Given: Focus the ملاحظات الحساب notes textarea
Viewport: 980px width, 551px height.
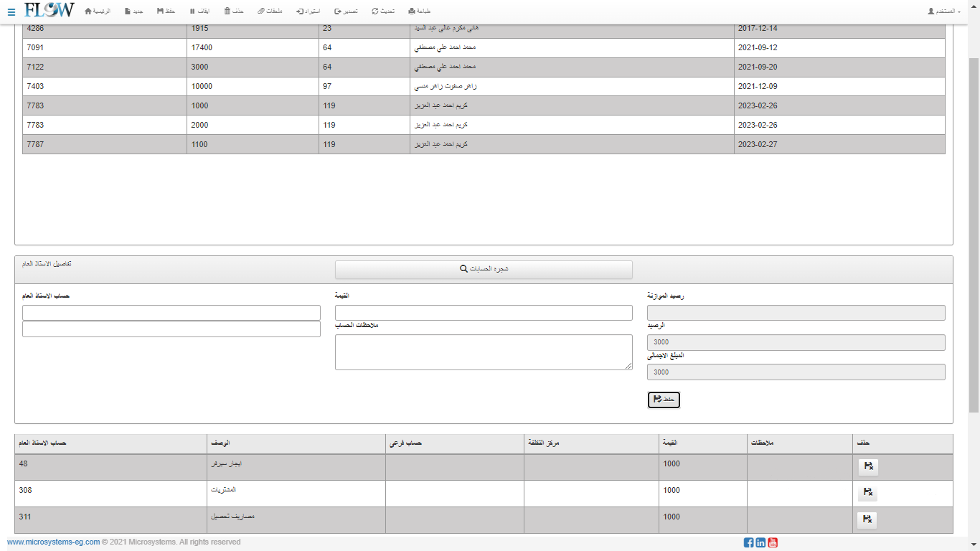Looking at the screenshot, I should pyautogui.click(x=484, y=352).
